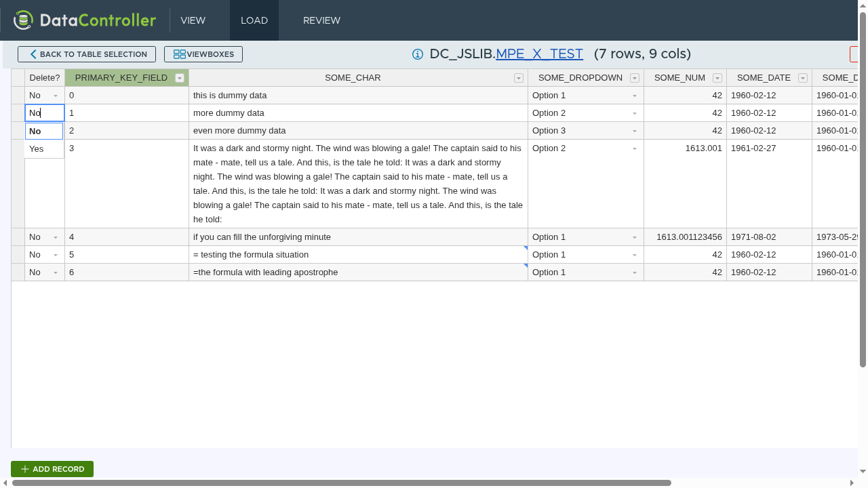Open SOME_NUM column header menu

(x=717, y=78)
